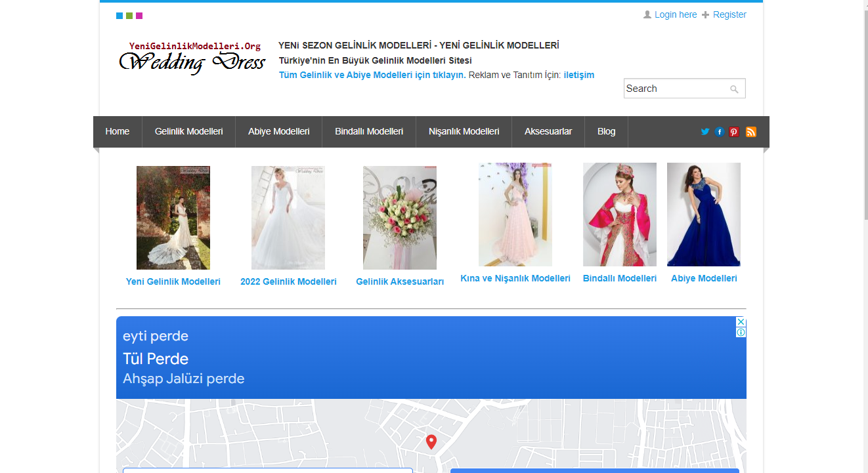Click the blue color square at top left
This screenshot has width=868, height=473.
(119, 16)
